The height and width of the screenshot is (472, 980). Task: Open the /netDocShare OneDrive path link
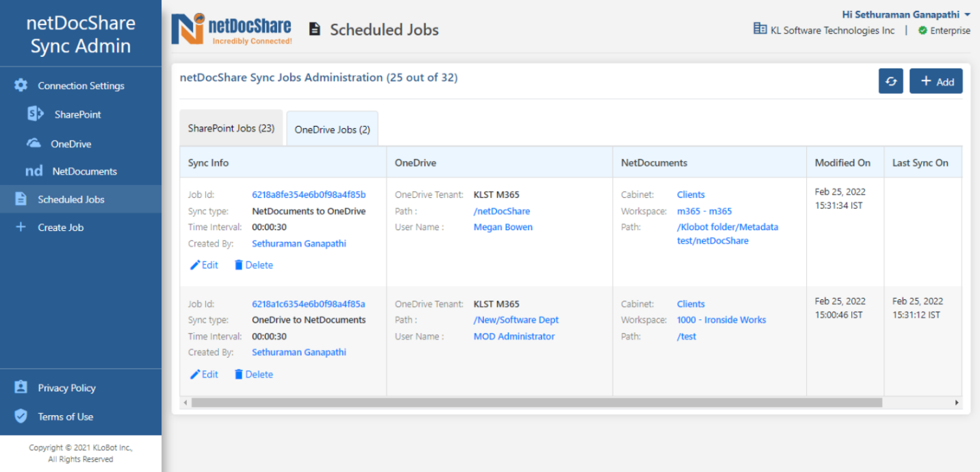(502, 211)
